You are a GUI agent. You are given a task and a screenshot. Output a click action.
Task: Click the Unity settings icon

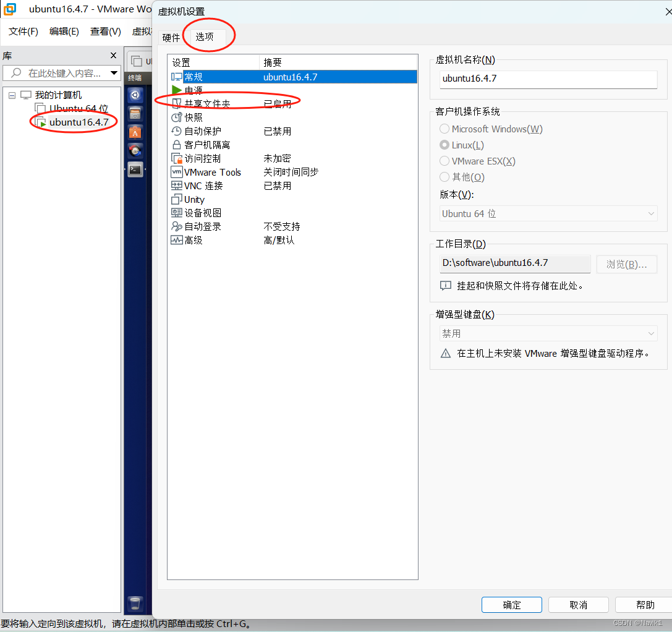[x=176, y=199]
